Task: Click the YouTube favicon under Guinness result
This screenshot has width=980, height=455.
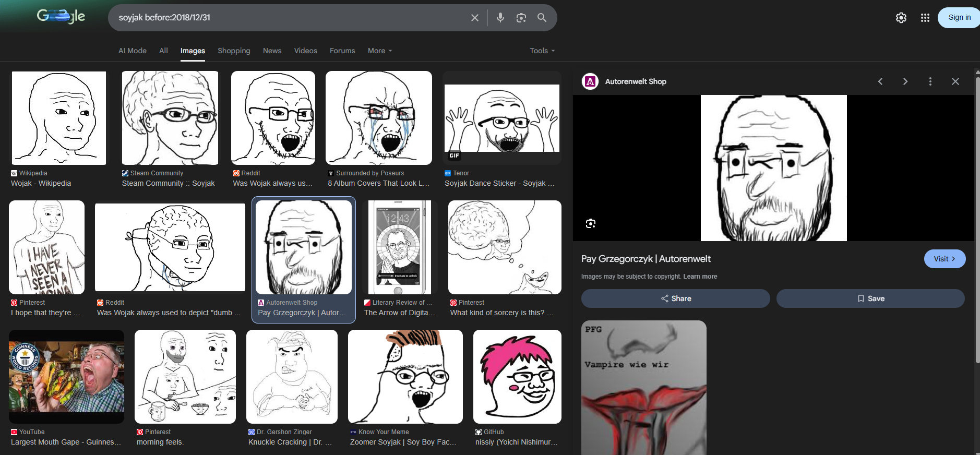Action: tap(14, 432)
